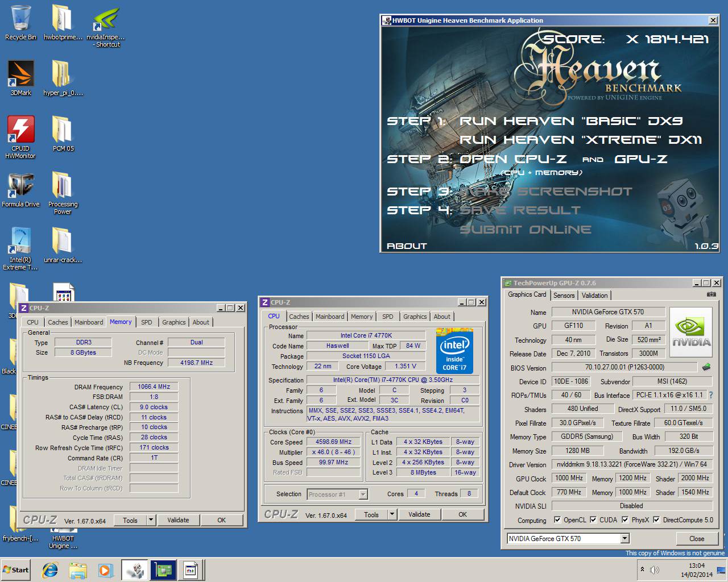The image size is (728, 582).
Task: Open the PCM 05 folder
Action: [x=63, y=134]
